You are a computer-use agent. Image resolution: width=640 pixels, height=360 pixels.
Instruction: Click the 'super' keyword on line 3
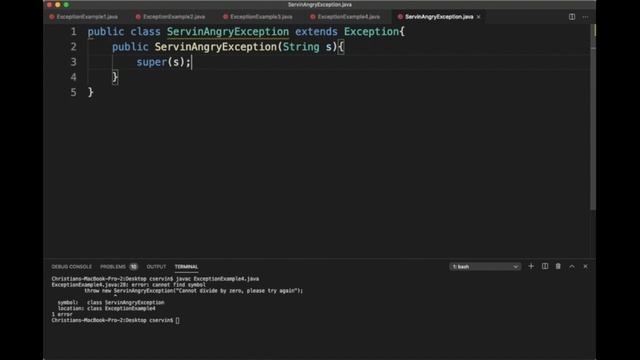tap(151, 62)
